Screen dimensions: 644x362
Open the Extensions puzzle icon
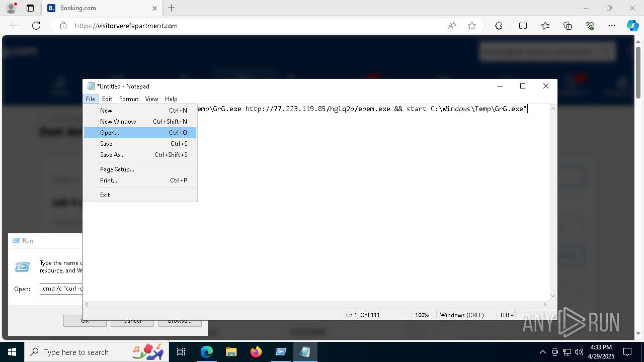pyautogui.click(x=499, y=26)
